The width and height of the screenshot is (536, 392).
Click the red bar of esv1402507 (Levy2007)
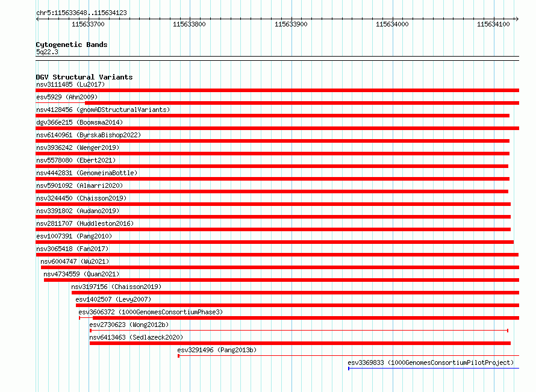coord(298,305)
